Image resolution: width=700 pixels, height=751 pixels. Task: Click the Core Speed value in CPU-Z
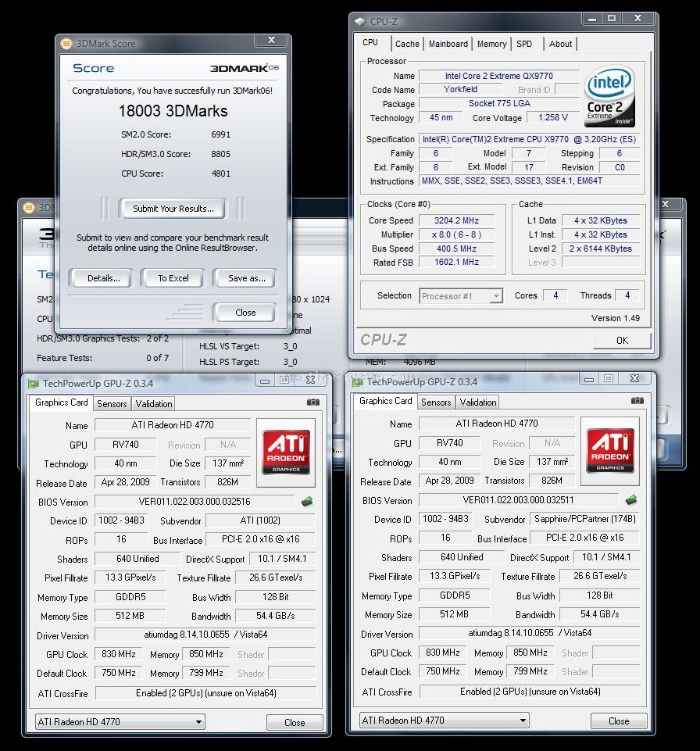pos(457,220)
